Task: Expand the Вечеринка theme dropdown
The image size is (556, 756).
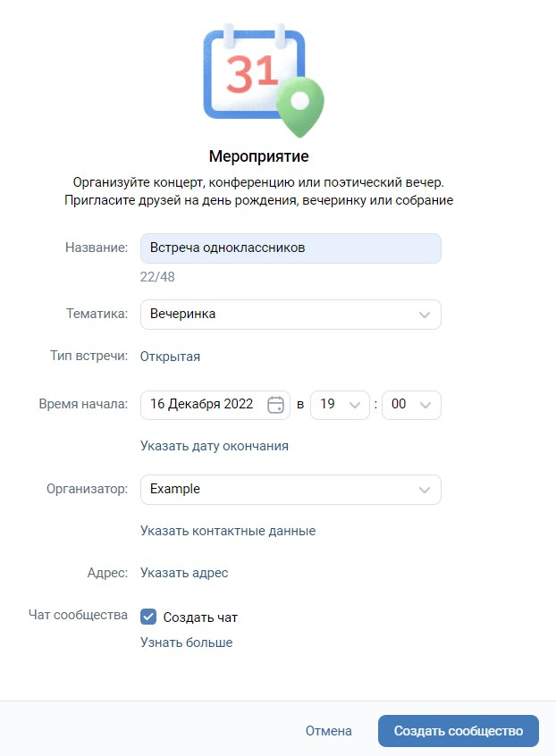Action: coord(291,315)
